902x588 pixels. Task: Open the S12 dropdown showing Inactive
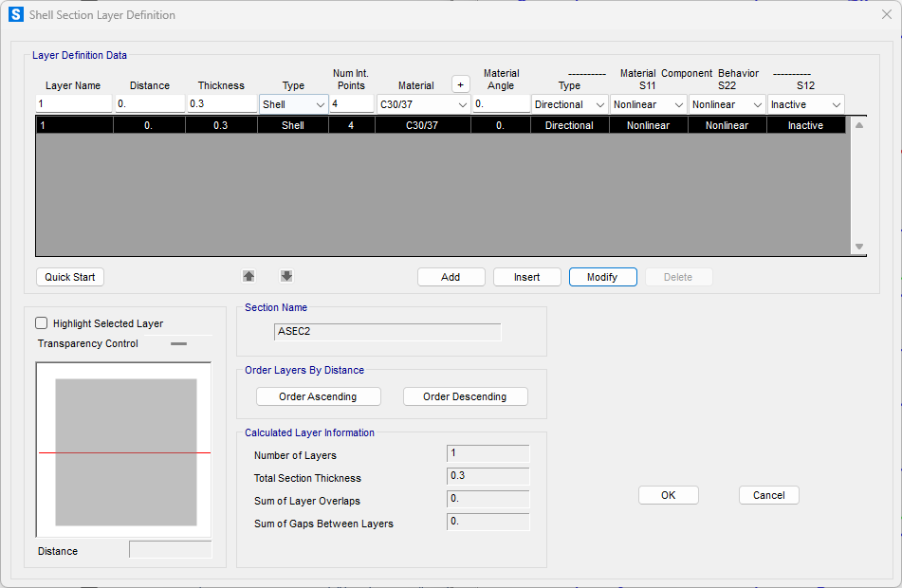pyautogui.click(x=836, y=103)
